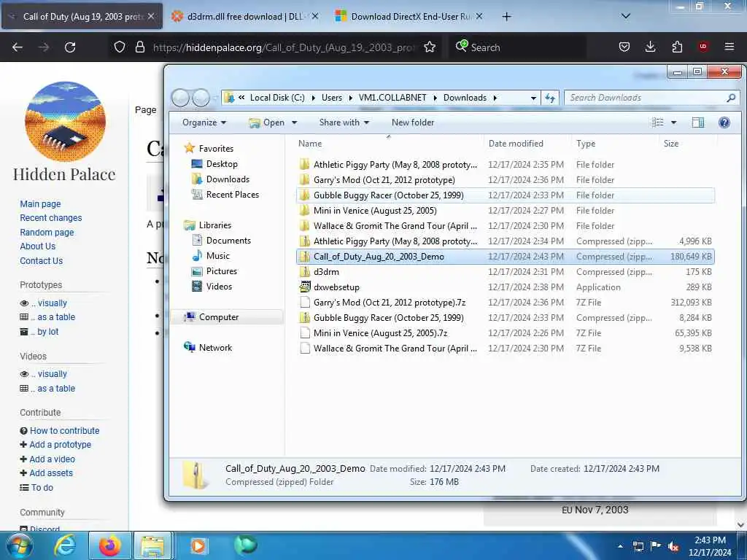Click Local Disk (C:) in breadcrumb path

tap(277, 98)
